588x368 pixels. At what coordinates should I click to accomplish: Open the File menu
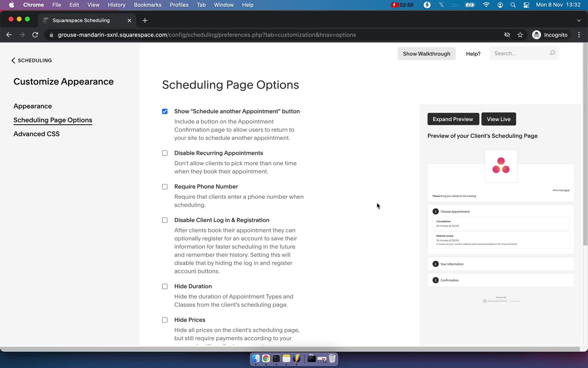coord(56,5)
